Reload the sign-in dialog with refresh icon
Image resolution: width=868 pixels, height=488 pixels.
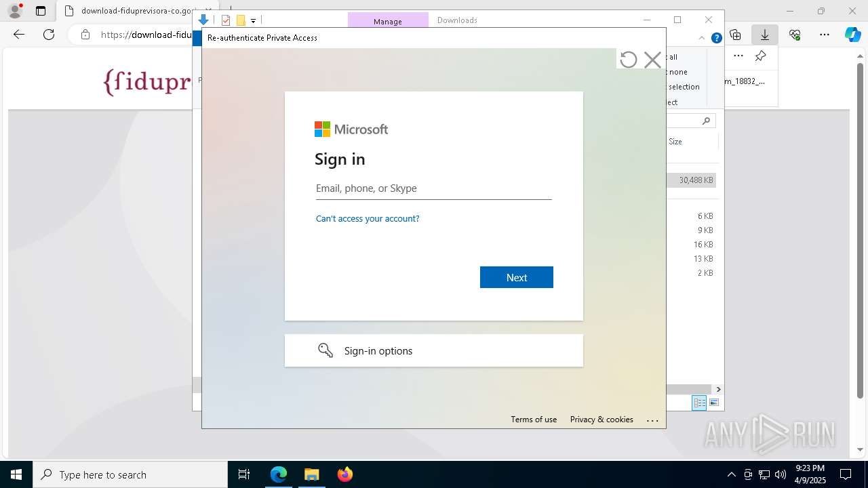629,60
